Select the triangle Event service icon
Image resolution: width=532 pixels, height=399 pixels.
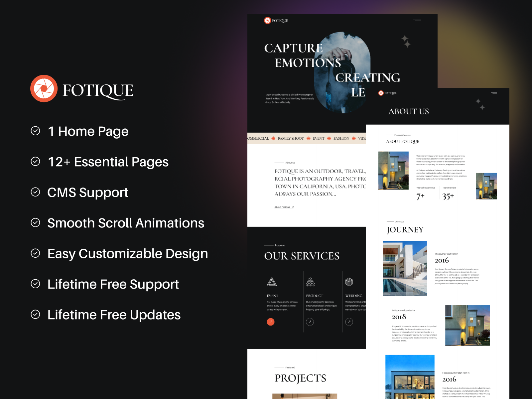coord(272,282)
